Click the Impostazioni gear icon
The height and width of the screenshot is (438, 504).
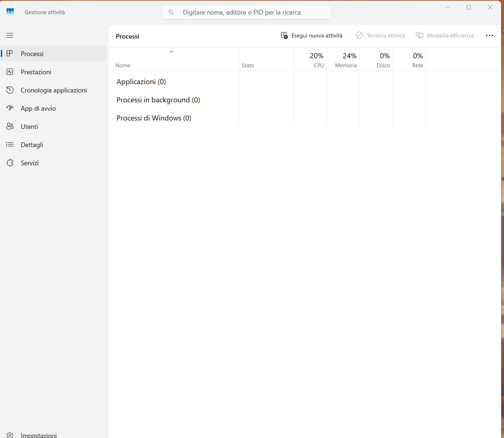(x=10, y=435)
